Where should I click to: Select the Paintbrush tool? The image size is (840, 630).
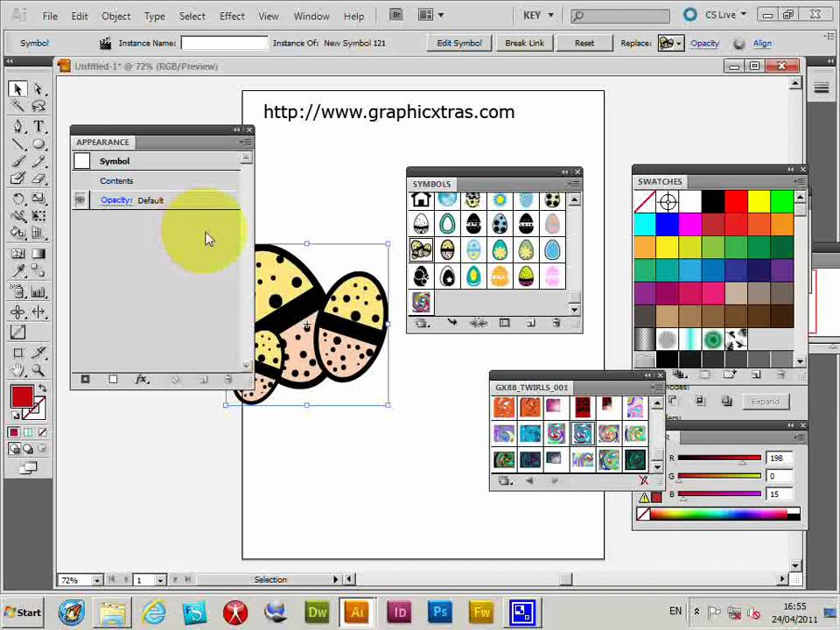[17, 161]
